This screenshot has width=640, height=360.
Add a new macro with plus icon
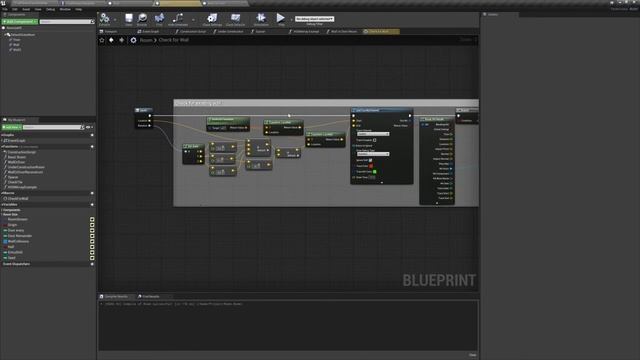point(92,193)
